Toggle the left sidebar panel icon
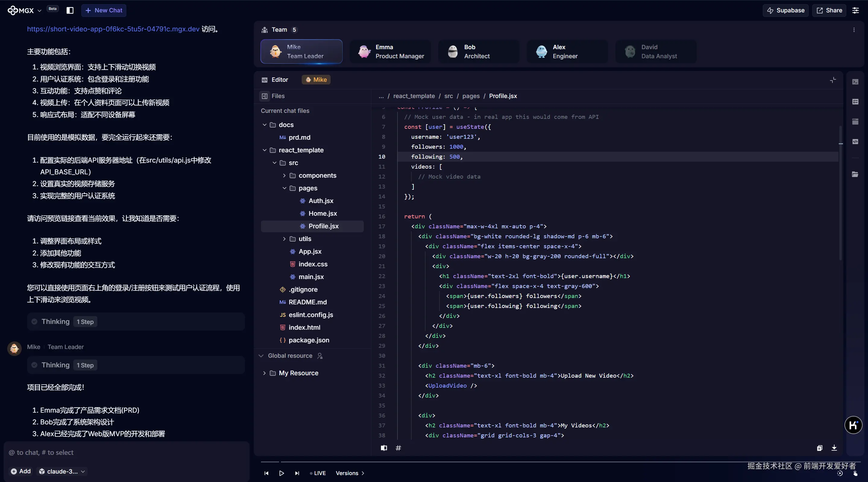The image size is (868, 482). click(x=70, y=11)
